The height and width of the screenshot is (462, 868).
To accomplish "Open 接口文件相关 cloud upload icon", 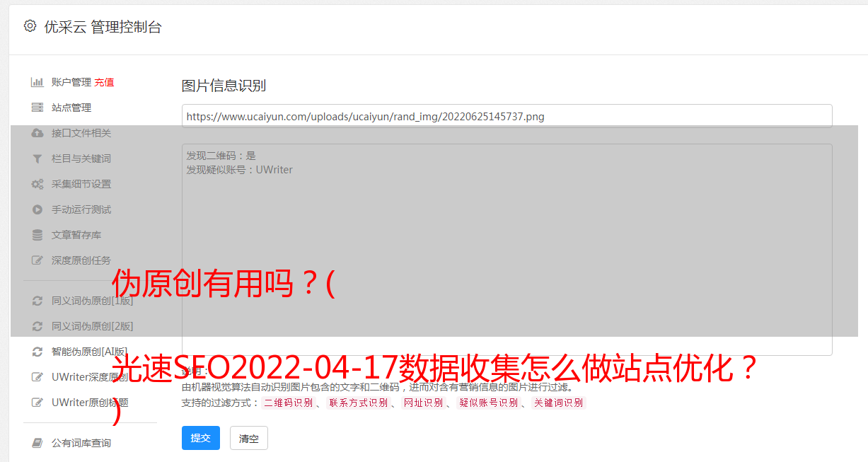I will 37,133.
